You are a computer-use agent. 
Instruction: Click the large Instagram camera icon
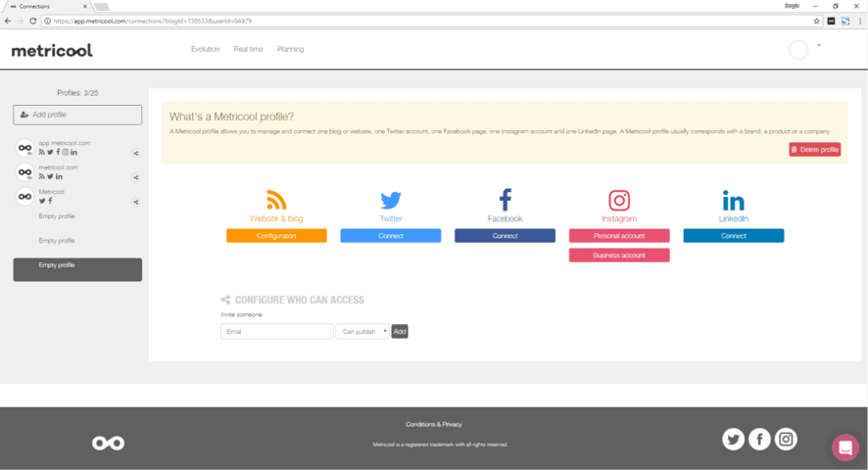point(619,200)
